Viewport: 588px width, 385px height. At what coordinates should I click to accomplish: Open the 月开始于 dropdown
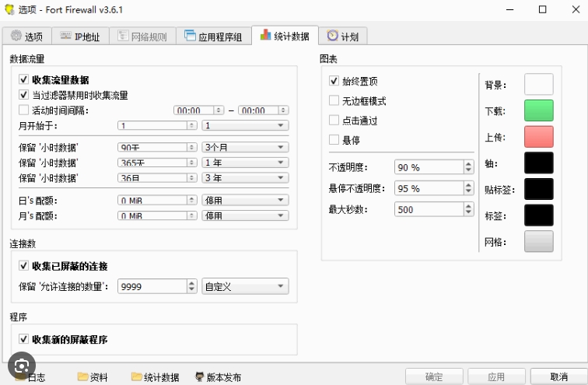click(x=245, y=125)
